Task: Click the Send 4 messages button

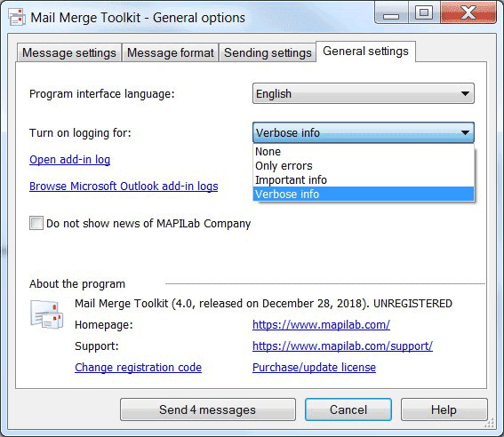Action: coord(208,409)
